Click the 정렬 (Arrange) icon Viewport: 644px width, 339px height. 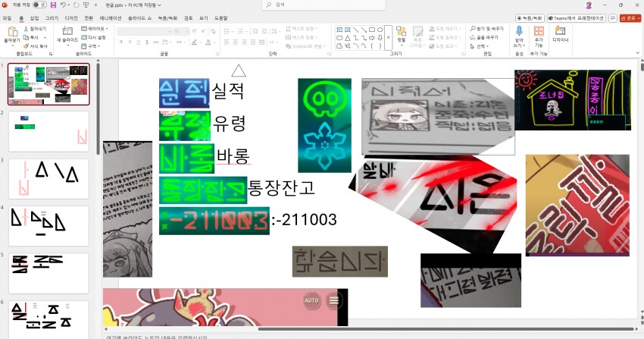pos(402,32)
